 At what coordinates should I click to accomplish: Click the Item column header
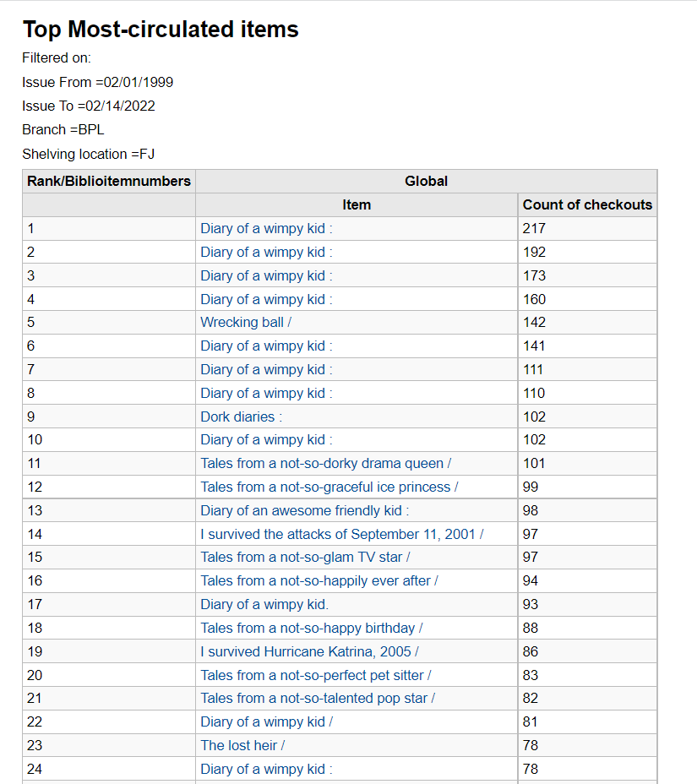356,204
